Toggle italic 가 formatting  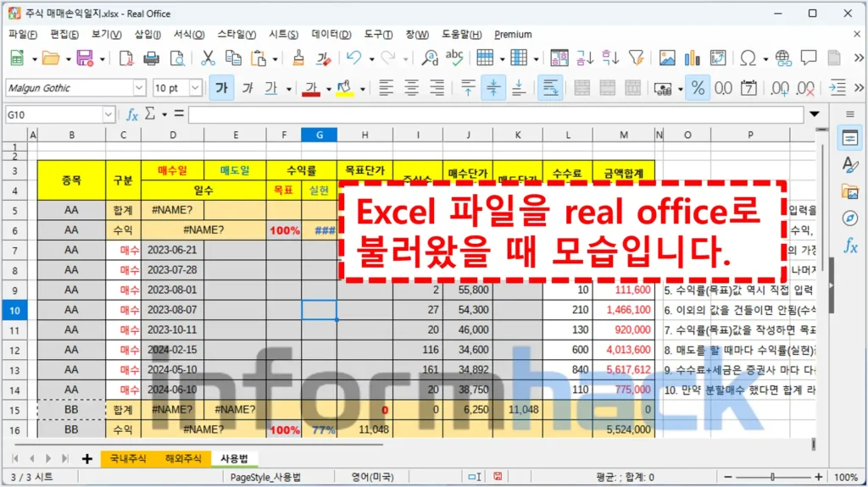[247, 88]
